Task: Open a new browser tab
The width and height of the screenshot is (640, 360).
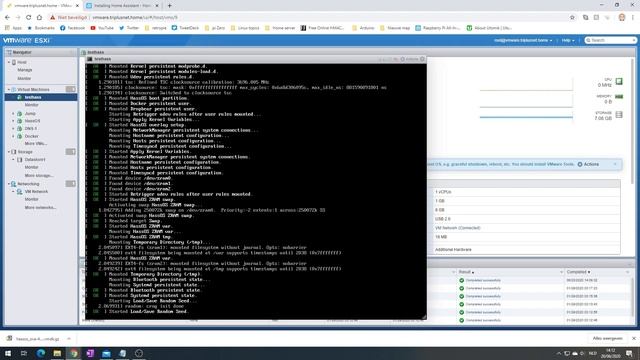Action: (169, 6)
